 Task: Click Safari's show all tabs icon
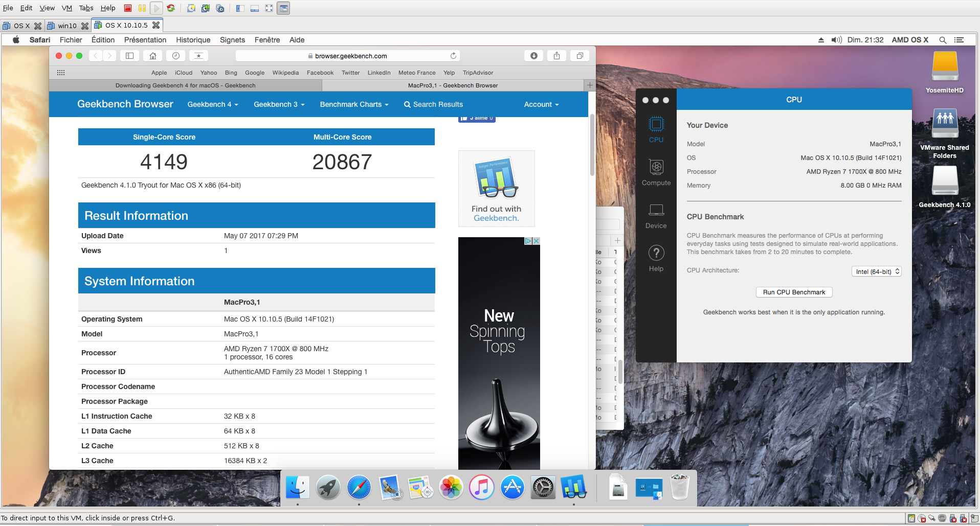(x=580, y=56)
